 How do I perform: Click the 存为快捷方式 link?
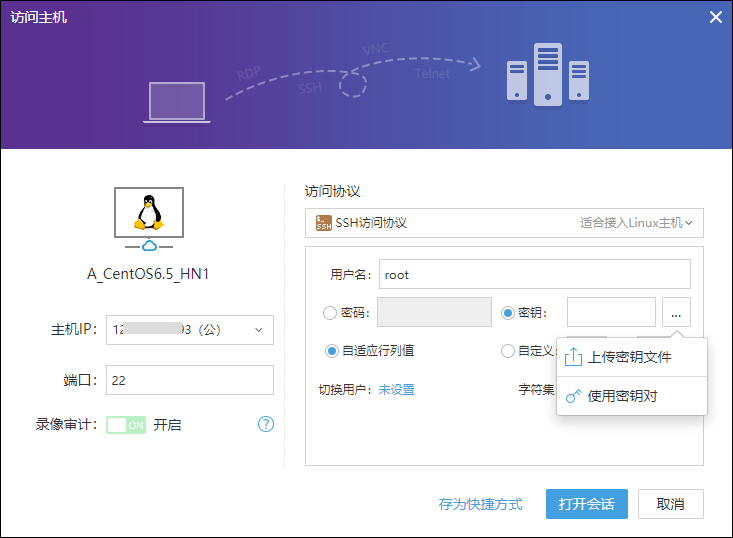pos(480,504)
